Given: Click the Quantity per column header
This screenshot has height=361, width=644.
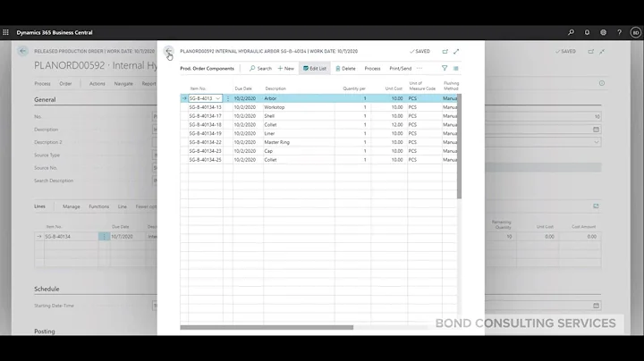Looking at the screenshot, I should coord(354,88).
